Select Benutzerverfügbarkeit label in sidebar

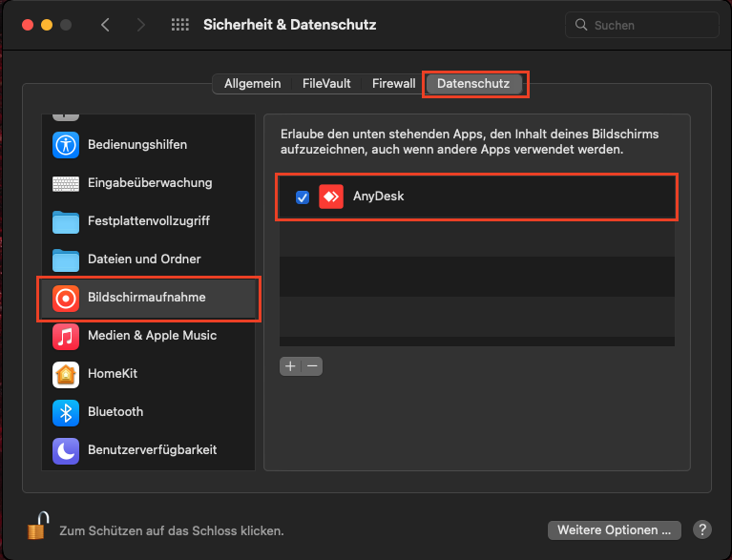pyautogui.click(x=152, y=450)
